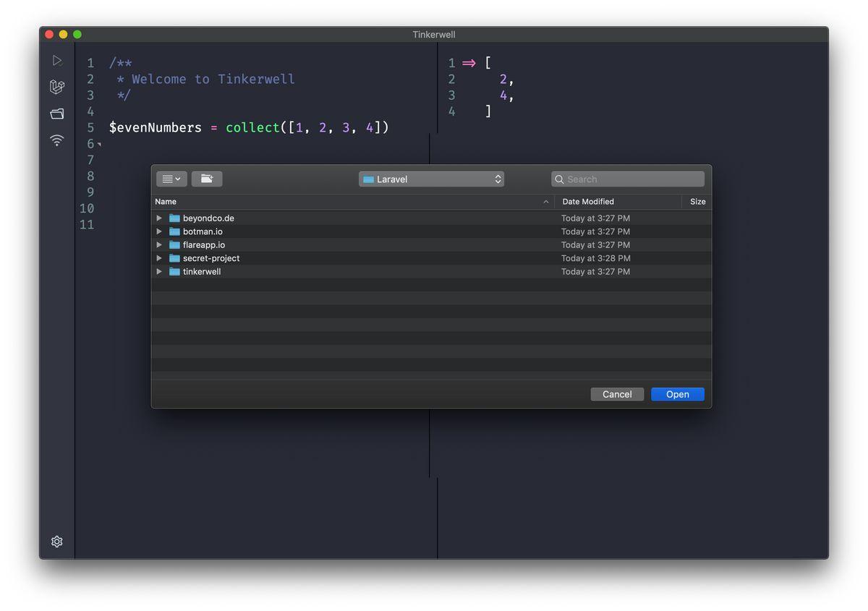
Task: Click the flareapp.io folder icon
Action: click(x=174, y=244)
